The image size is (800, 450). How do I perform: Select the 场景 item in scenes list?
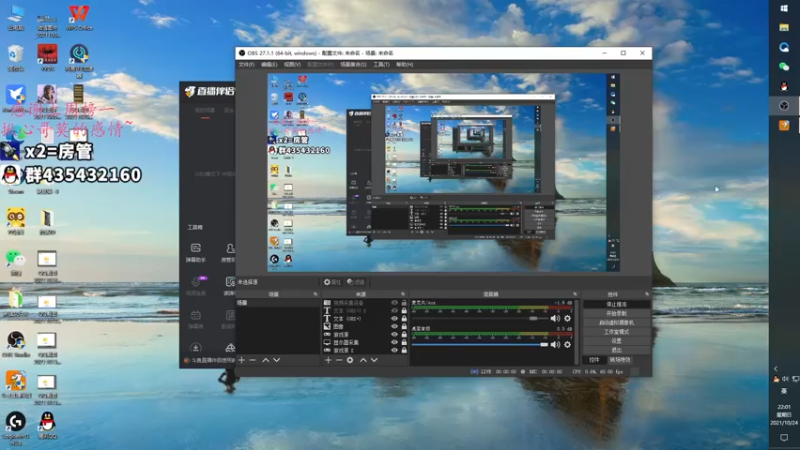pyautogui.click(x=278, y=303)
